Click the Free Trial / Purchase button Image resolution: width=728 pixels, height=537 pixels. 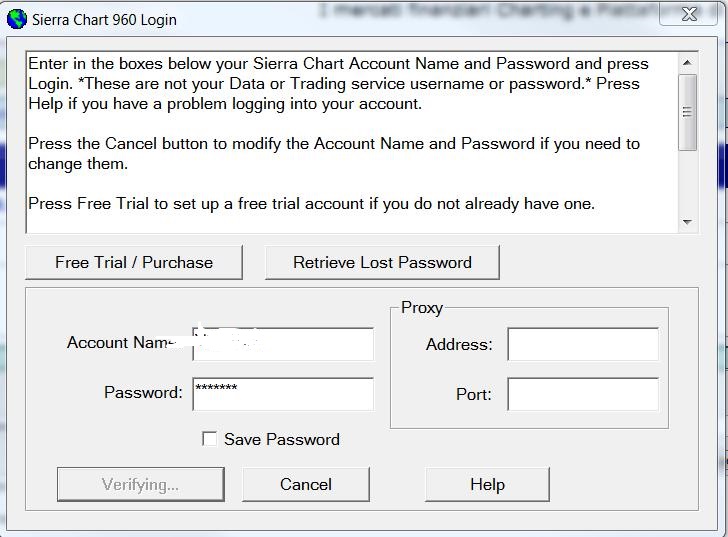(134, 263)
